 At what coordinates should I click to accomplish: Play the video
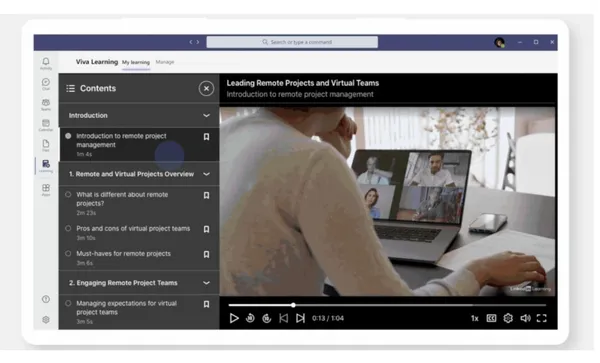(234, 318)
